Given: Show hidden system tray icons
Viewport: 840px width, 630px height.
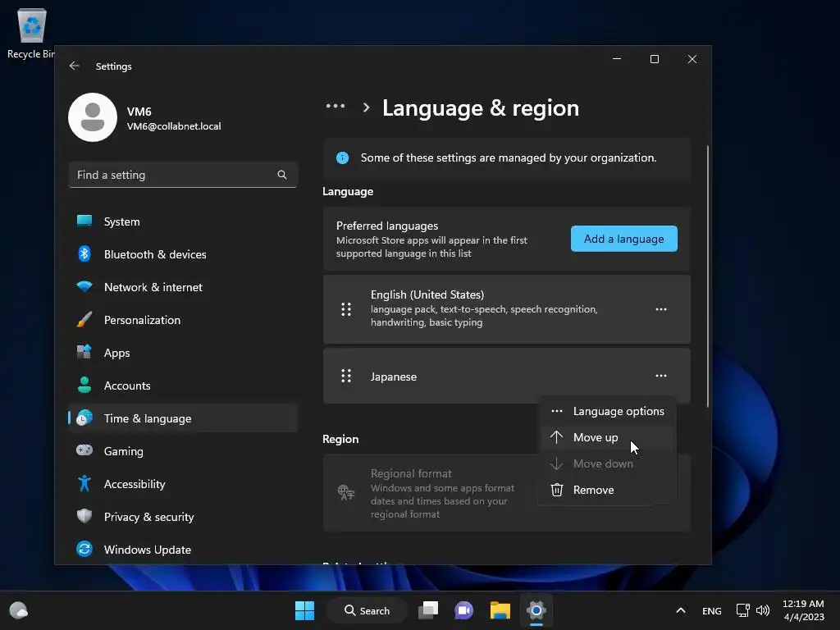Looking at the screenshot, I should [680, 610].
